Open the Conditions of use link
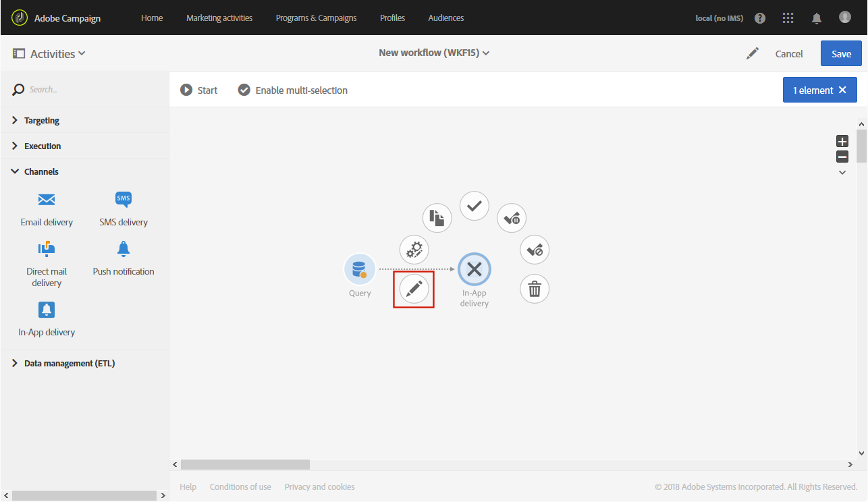The width and height of the screenshot is (868, 502). [240, 486]
